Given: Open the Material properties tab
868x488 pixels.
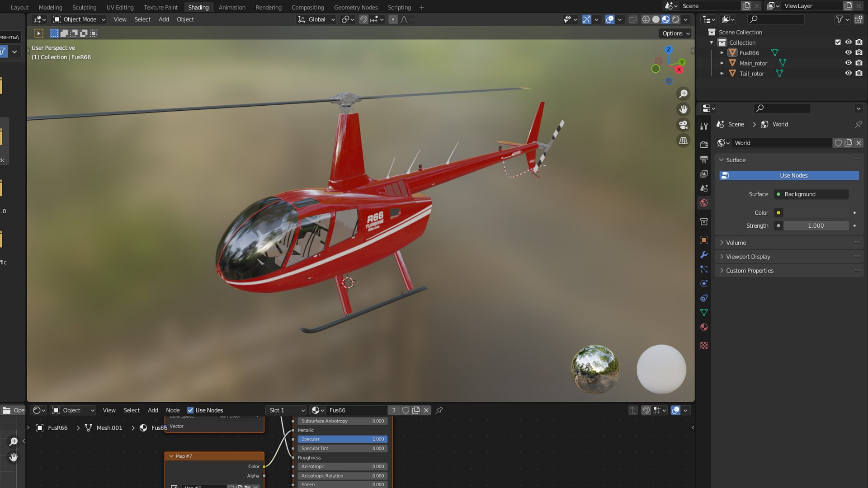Looking at the screenshot, I should [x=704, y=327].
